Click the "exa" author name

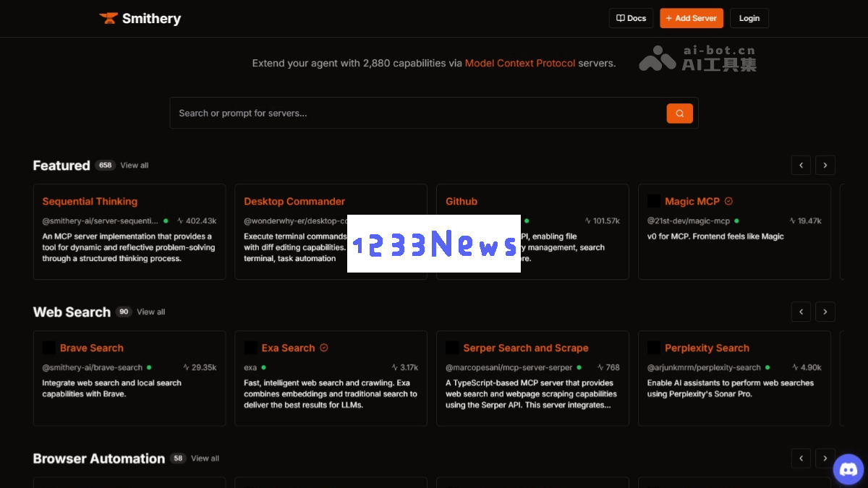click(x=250, y=367)
